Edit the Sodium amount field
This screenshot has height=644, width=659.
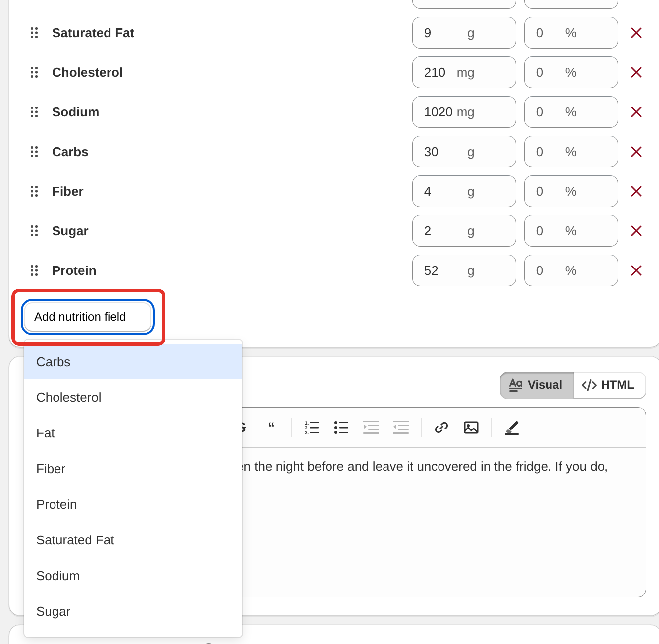[464, 112]
